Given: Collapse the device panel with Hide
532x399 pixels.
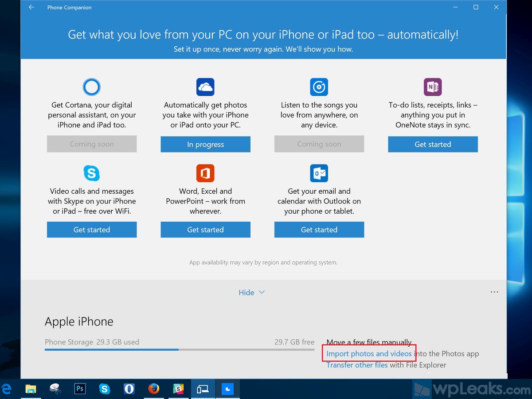Looking at the screenshot, I should tap(251, 293).
